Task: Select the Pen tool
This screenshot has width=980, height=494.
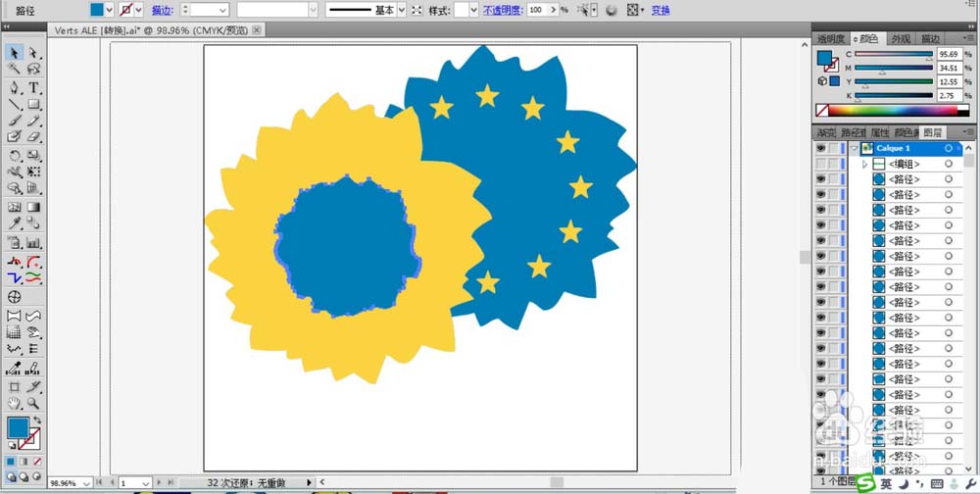Action: tap(15, 87)
